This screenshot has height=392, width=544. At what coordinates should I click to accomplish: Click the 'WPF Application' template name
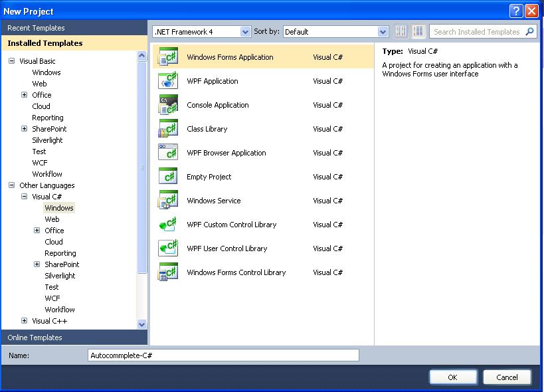tap(212, 81)
